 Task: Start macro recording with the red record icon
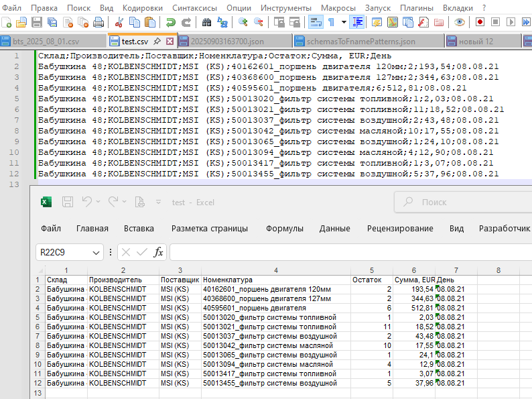[x=480, y=22]
